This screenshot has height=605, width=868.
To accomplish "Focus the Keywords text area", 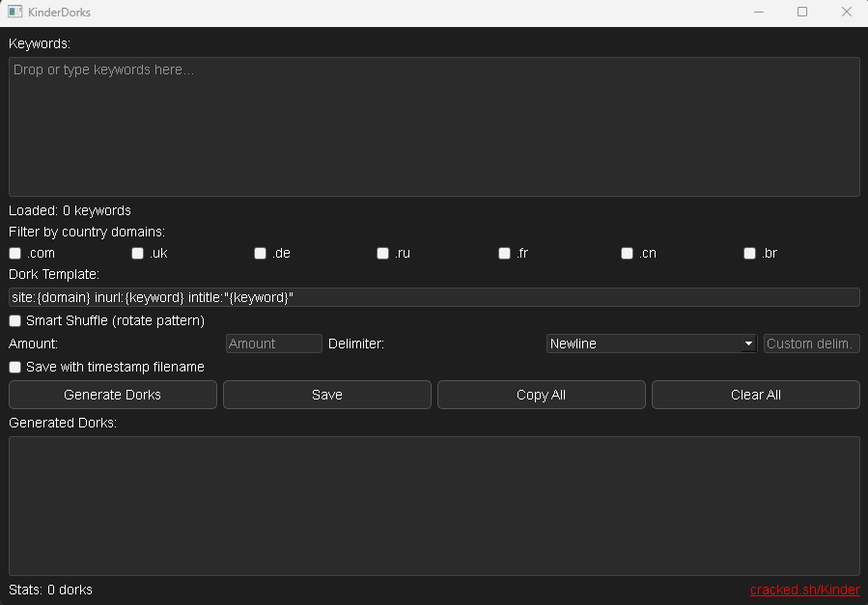I will click(x=434, y=126).
